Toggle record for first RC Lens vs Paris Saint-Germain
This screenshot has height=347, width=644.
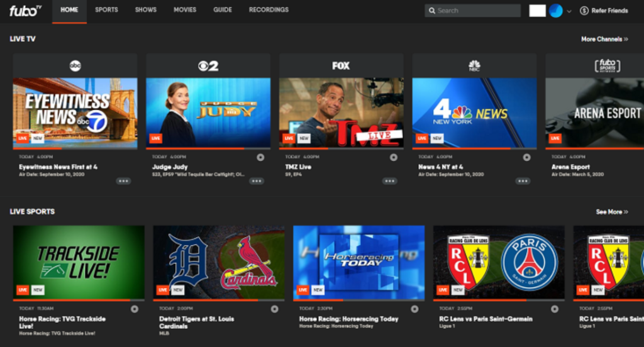coord(555,309)
